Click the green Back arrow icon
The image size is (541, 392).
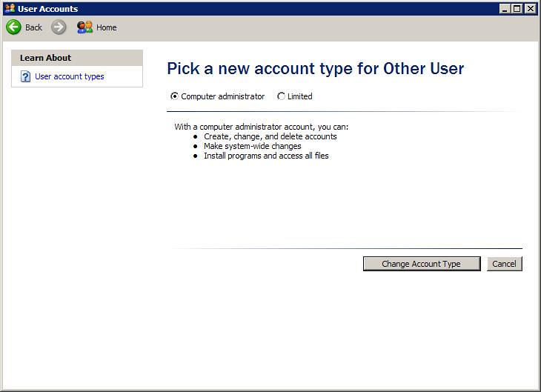(13, 27)
